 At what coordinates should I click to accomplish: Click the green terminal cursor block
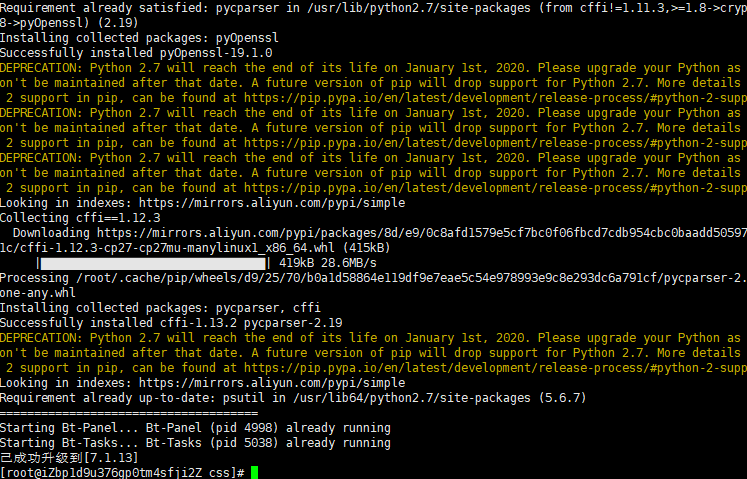pos(254,472)
